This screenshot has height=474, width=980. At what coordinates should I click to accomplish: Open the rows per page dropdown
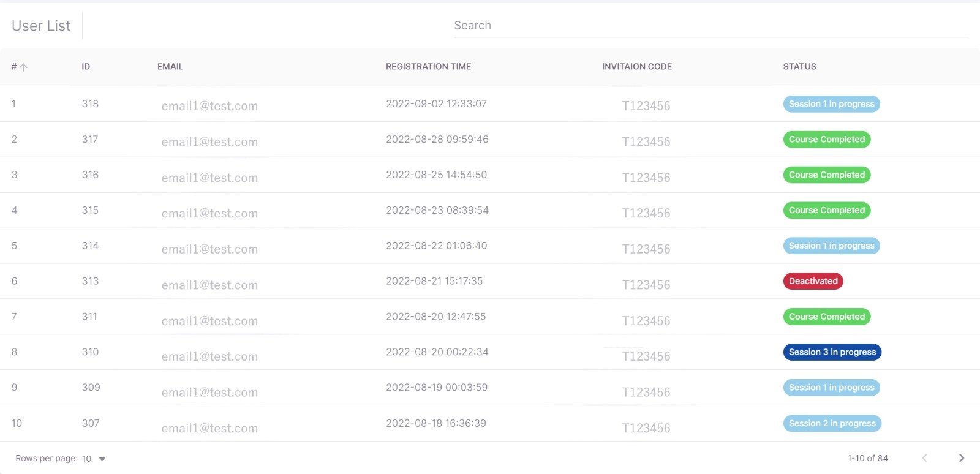coord(94,459)
